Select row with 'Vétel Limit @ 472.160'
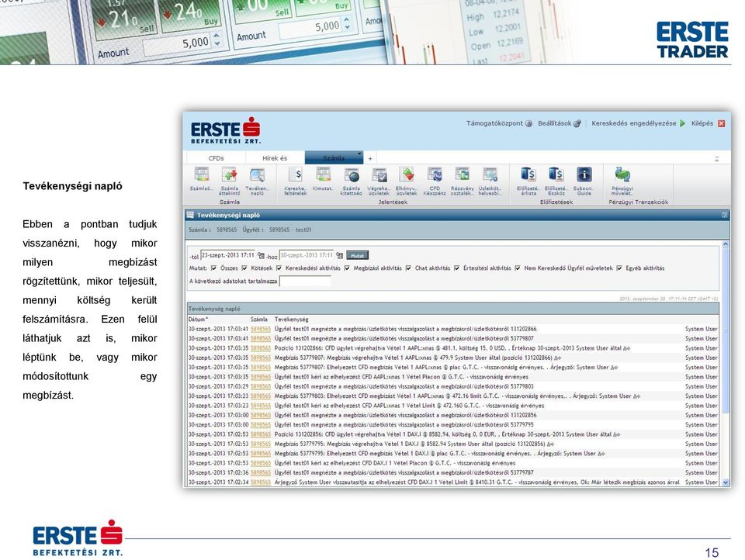 pyautogui.click(x=453, y=406)
